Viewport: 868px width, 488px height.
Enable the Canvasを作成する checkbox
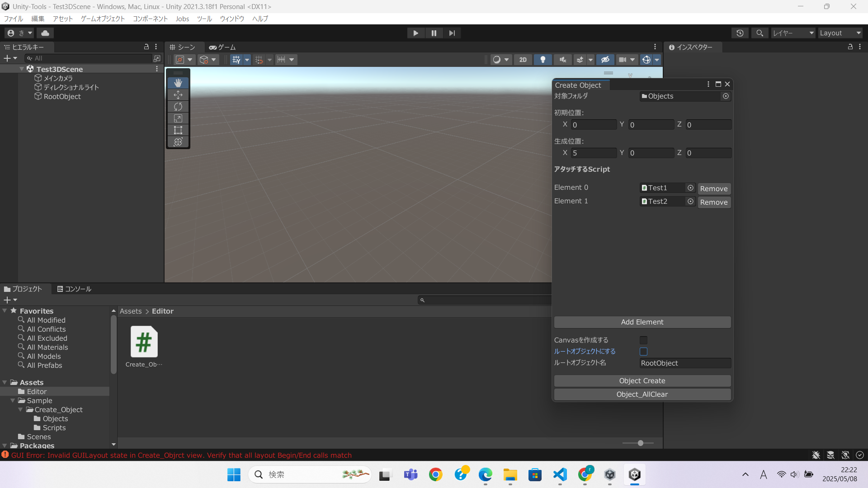(643, 340)
